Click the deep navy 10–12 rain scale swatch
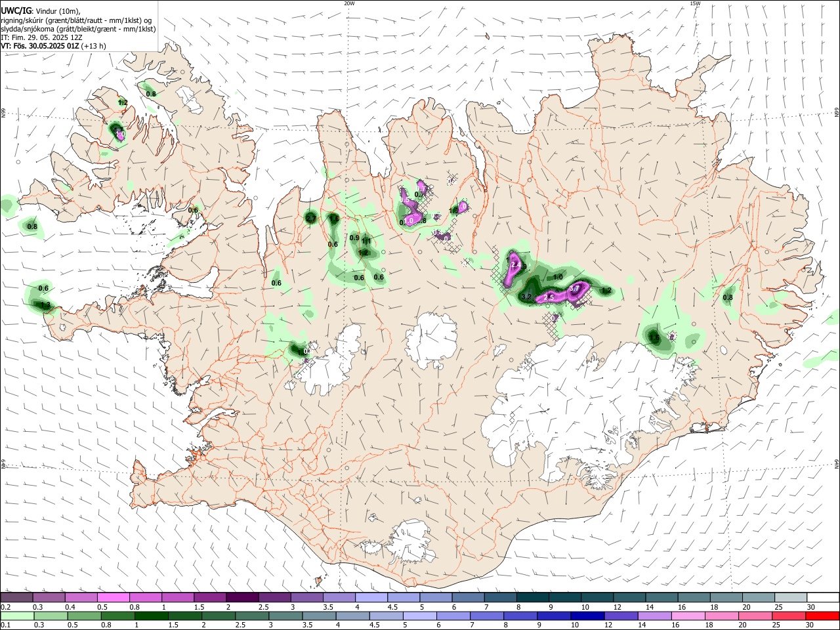The image size is (840, 630). pyautogui.click(x=588, y=616)
